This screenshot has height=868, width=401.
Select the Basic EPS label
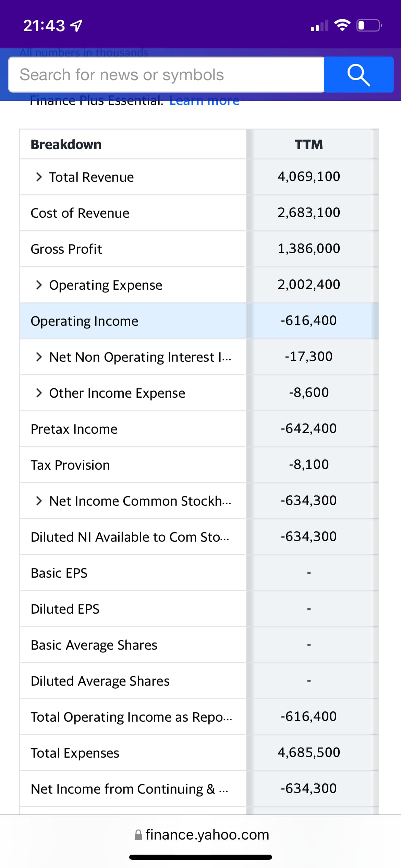coord(59,573)
